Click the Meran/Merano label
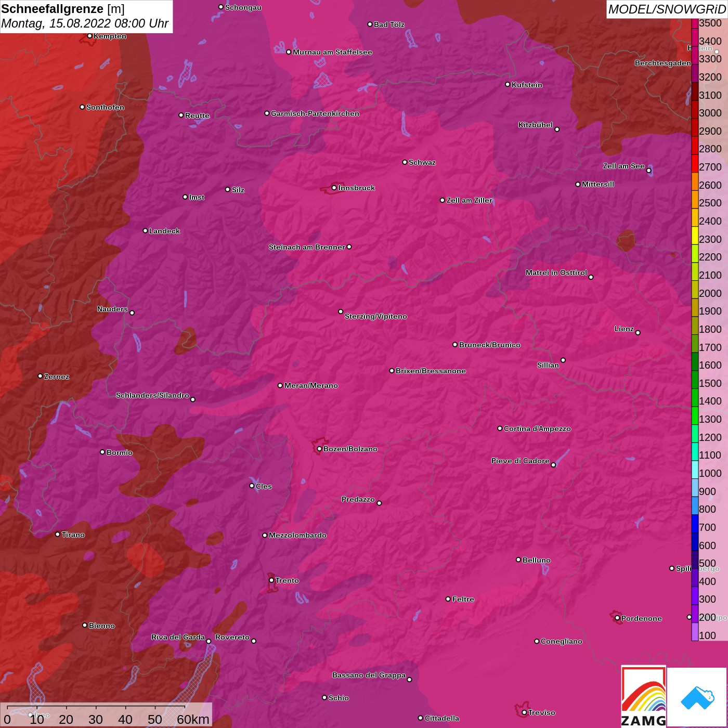728x728 pixels. click(311, 385)
